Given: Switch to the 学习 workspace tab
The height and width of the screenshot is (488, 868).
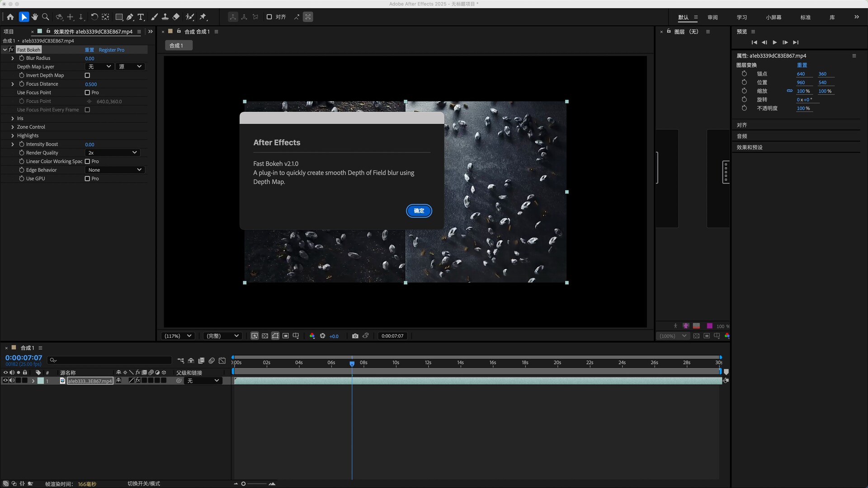Looking at the screenshot, I should pos(741,17).
